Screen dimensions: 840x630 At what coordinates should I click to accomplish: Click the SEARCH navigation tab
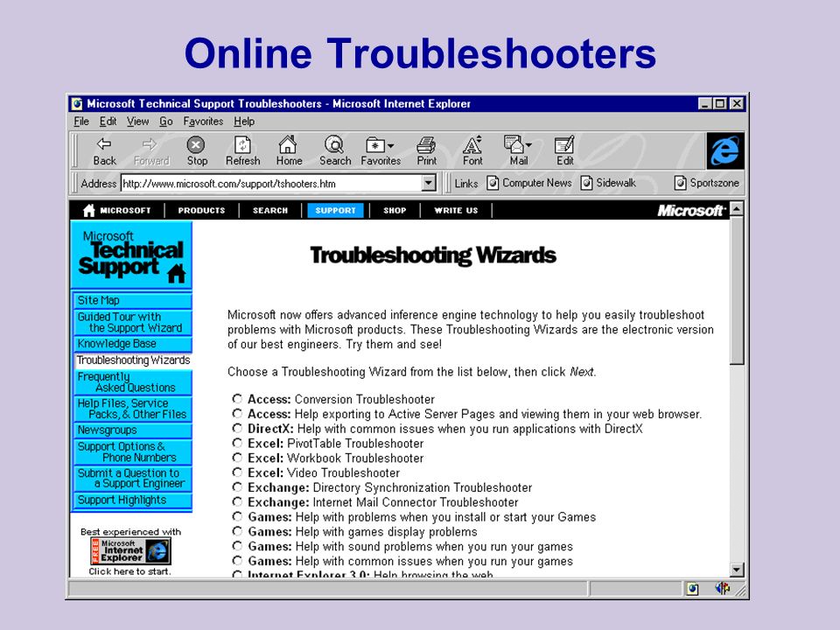tap(270, 211)
